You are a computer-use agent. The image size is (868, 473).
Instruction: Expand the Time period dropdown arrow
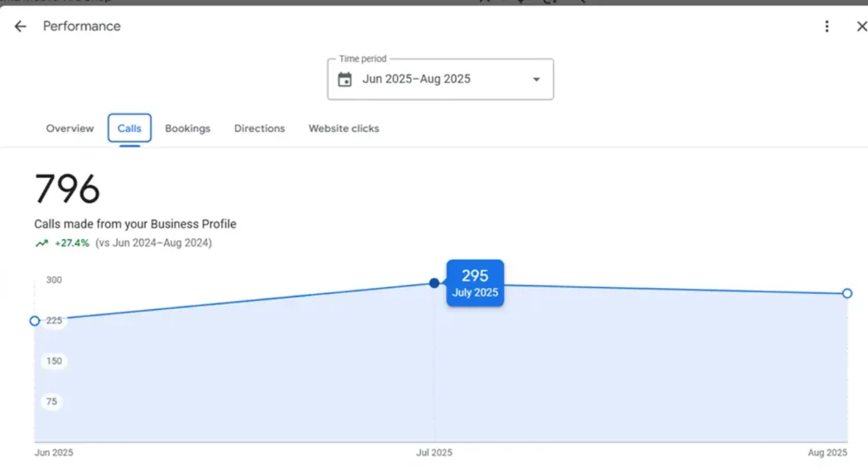click(x=536, y=79)
